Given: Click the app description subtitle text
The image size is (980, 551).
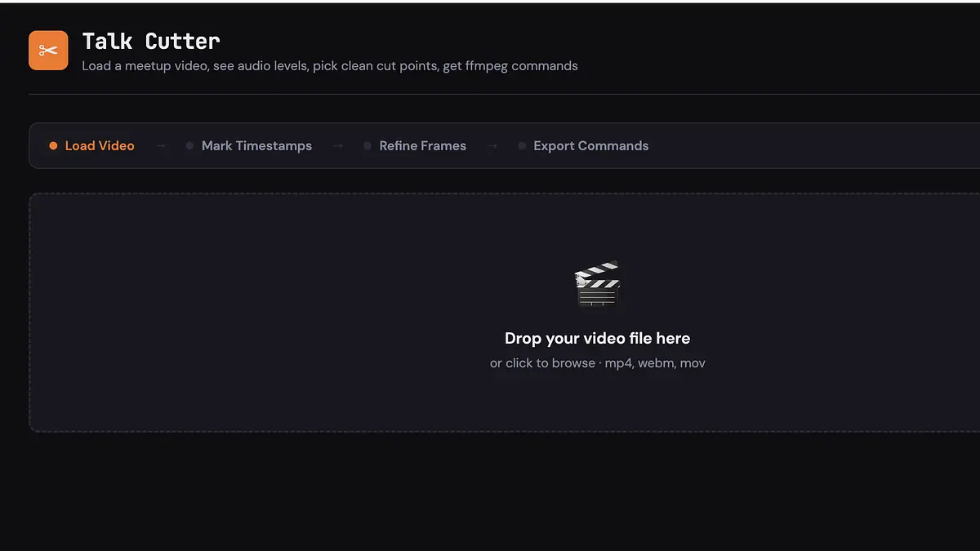Looking at the screenshot, I should coord(330,66).
